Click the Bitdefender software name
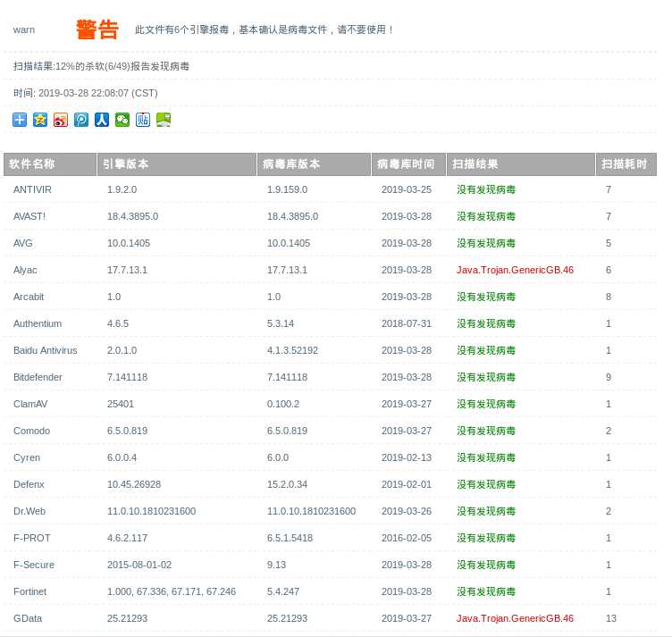The width and height of the screenshot is (672, 637). [38, 377]
